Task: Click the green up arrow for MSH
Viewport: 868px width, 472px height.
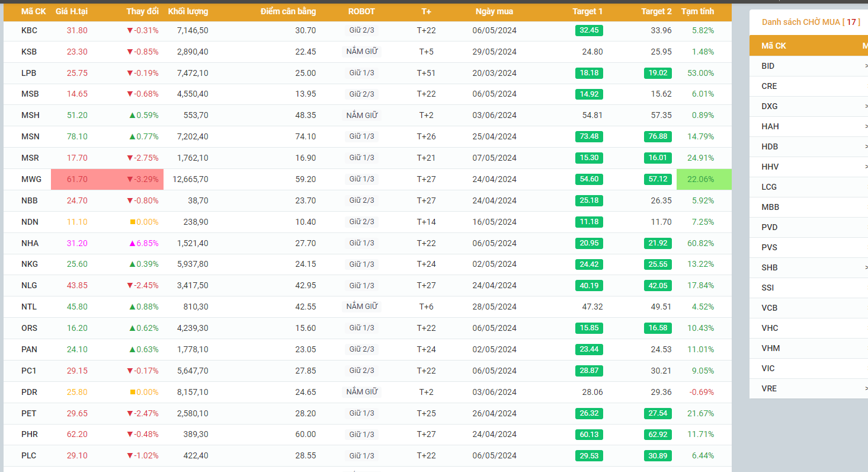Action: click(x=133, y=115)
